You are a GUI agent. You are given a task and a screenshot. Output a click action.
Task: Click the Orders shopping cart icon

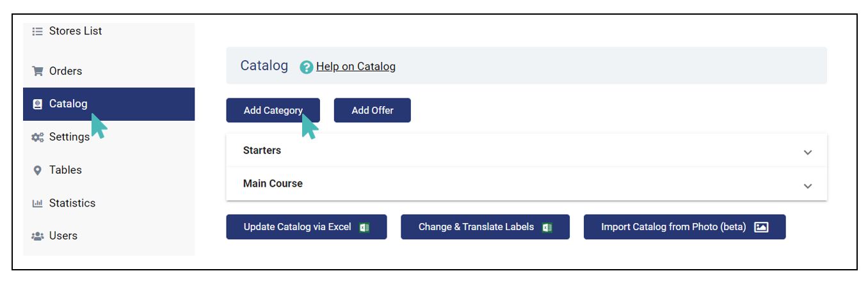37,71
